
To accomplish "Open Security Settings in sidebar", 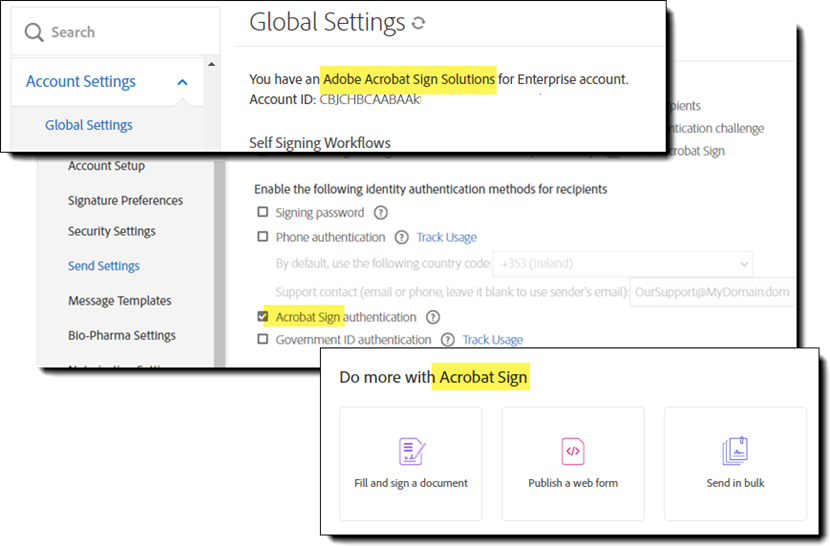I will 112,231.
